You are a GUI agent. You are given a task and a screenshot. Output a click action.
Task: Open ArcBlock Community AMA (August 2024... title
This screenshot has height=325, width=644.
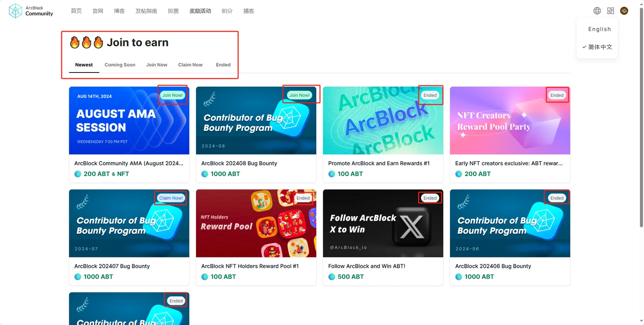pos(129,164)
